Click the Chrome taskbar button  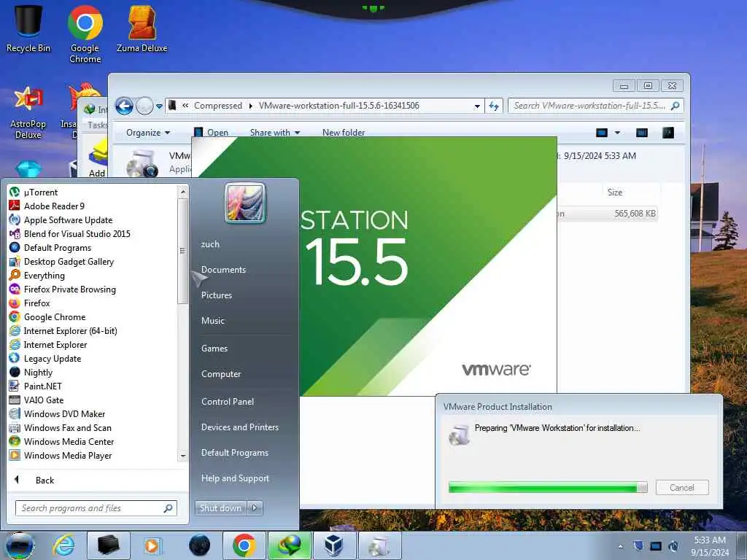click(244, 545)
